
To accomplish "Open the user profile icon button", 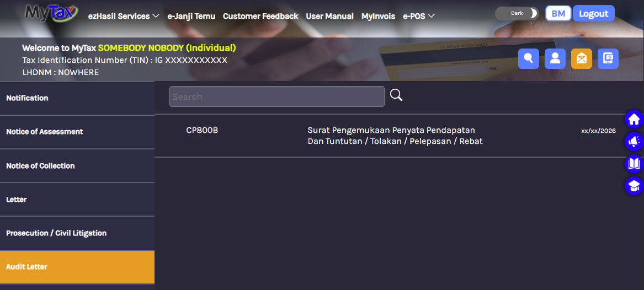I will (x=555, y=58).
